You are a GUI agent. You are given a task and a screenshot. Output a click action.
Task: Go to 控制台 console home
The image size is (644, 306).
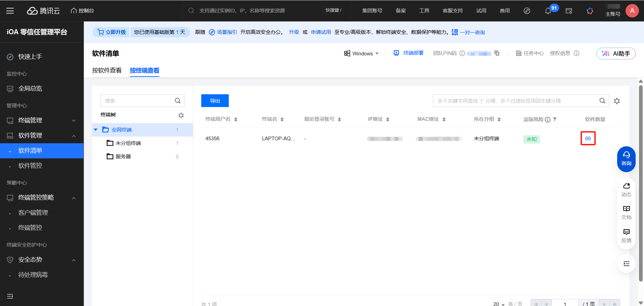pos(82,11)
